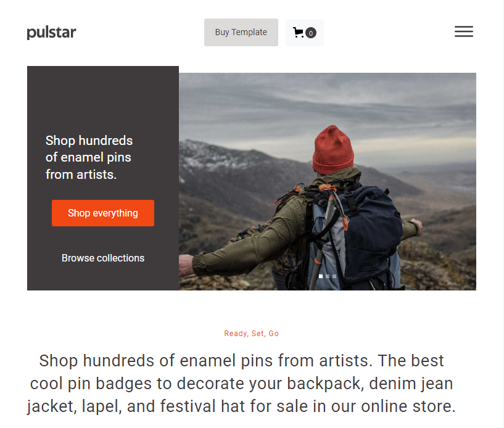Open the hamburger navigation menu

coord(463,31)
